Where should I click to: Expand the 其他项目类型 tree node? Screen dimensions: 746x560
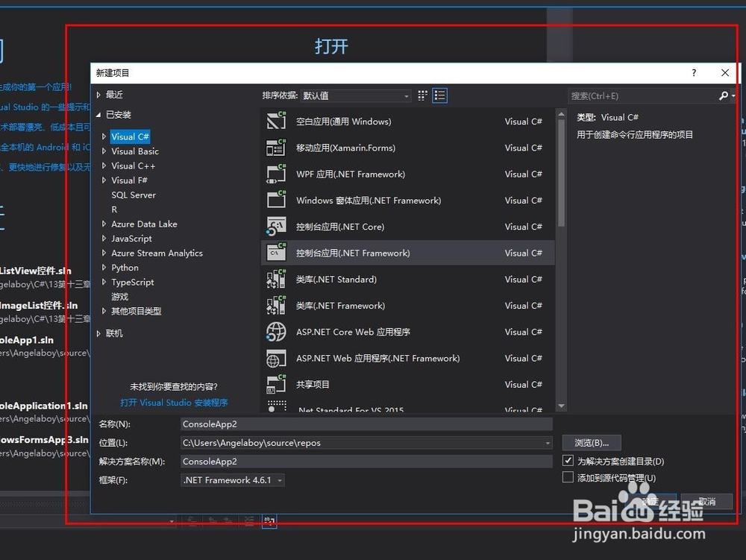pyautogui.click(x=104, y=311)
